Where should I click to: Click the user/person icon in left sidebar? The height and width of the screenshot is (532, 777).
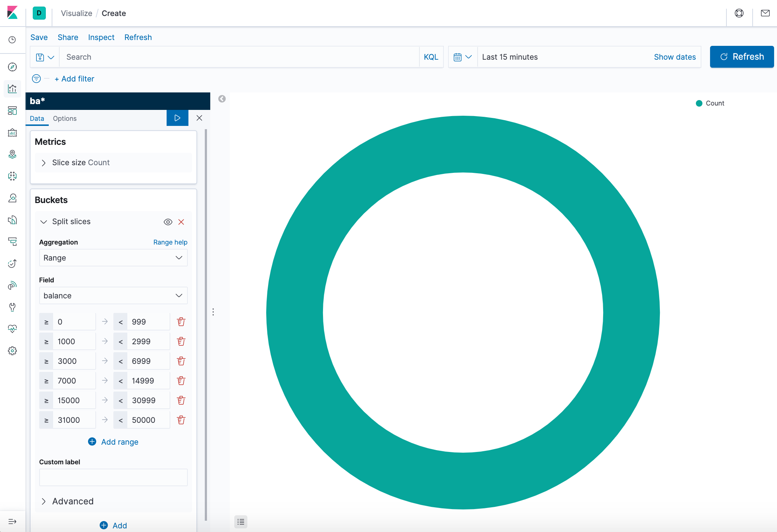click(13, 198)
